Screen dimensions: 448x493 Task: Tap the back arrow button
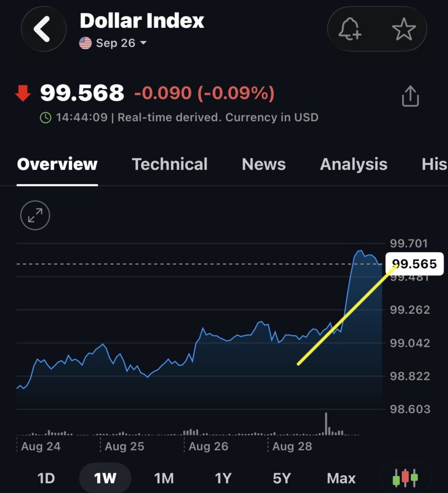point(44,28)
